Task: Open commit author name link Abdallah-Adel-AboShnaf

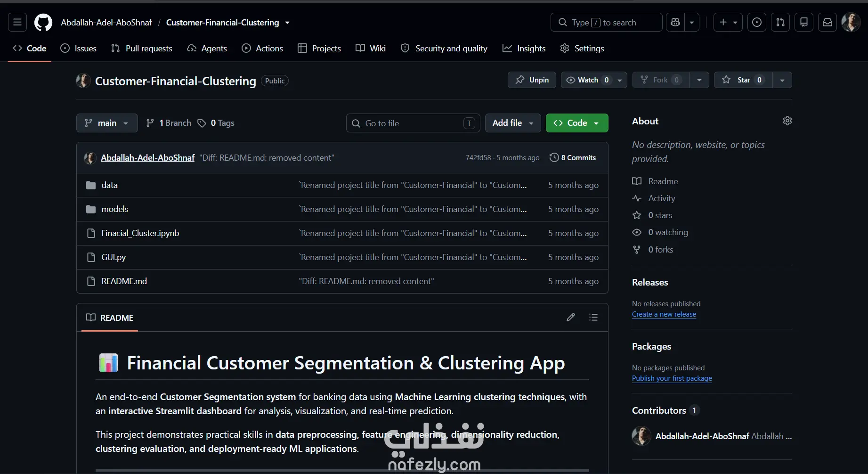Action: [x=147, y=158]
